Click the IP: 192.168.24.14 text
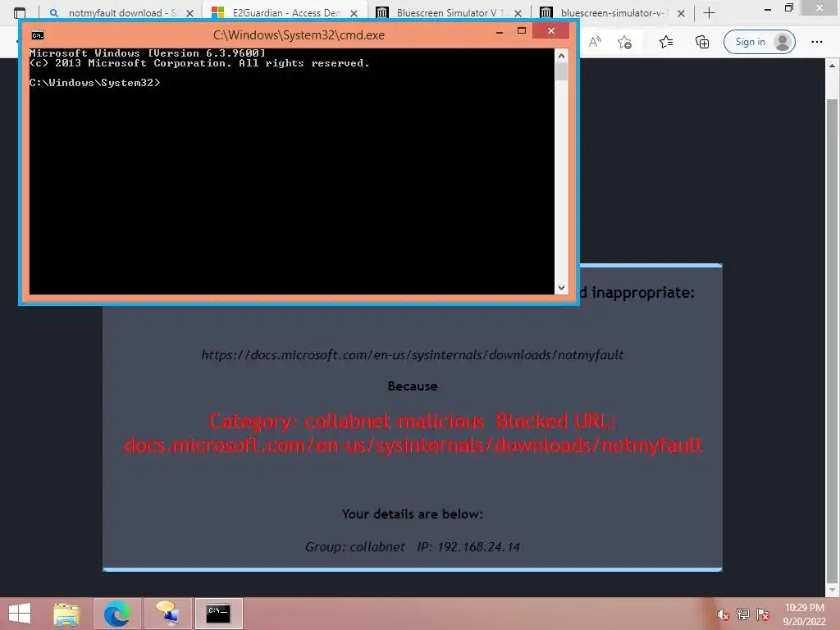840x630 pixels. 468,547
